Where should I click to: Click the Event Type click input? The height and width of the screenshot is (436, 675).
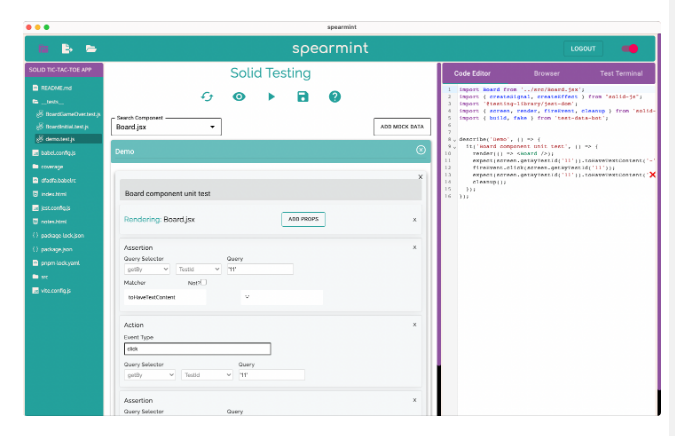pyautogui.click(x=197, y=349)
